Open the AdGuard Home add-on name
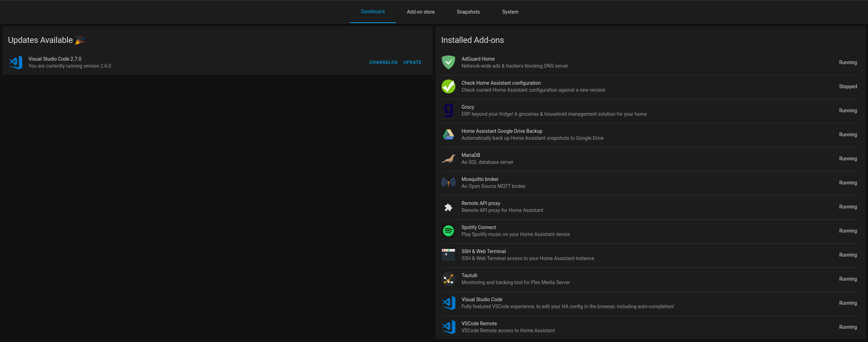Screen dimensions: 868x342 pos(478,59)
